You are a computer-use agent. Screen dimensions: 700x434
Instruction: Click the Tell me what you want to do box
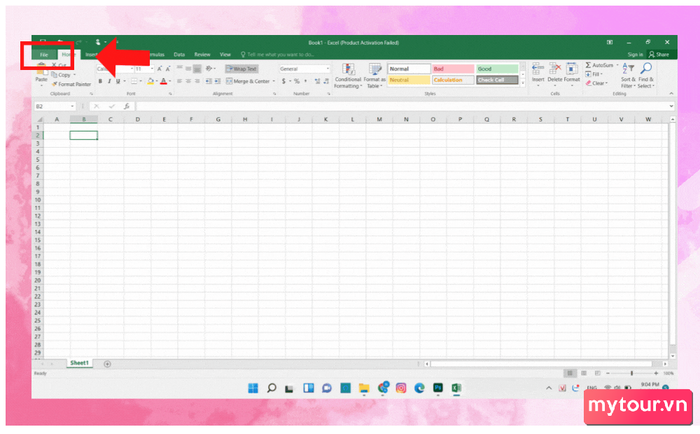coord(278,54)
